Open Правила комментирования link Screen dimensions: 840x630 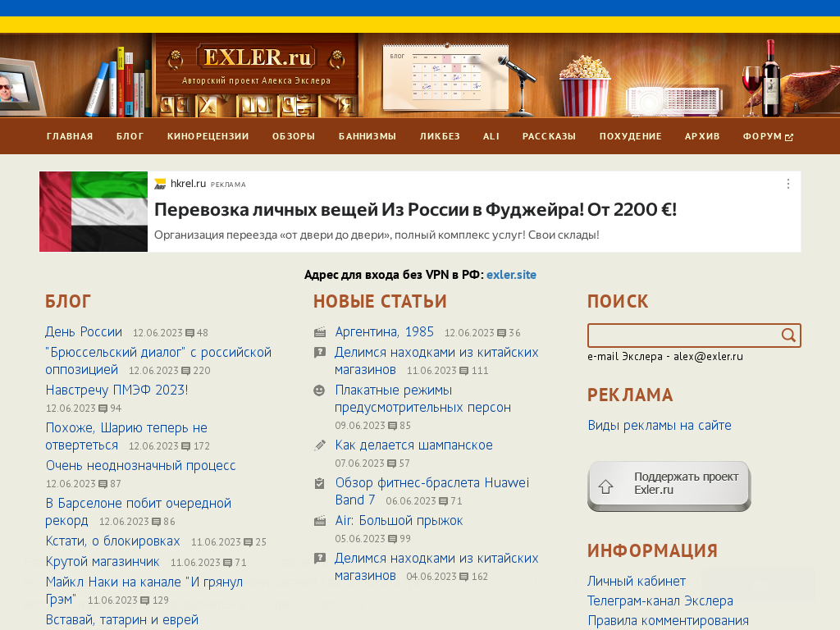[668, 621]
